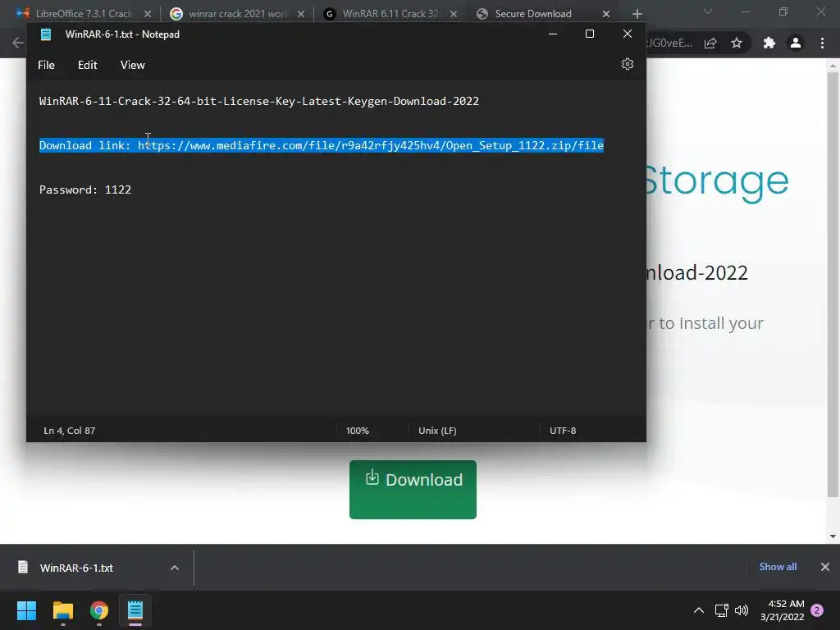Click the green Download button
Image resolution: width=840 pixels, height=630 pixels.
pos(413,489)
